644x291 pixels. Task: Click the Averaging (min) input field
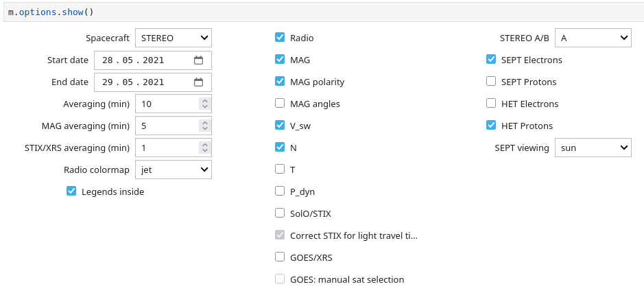click(x=166, y=104)
